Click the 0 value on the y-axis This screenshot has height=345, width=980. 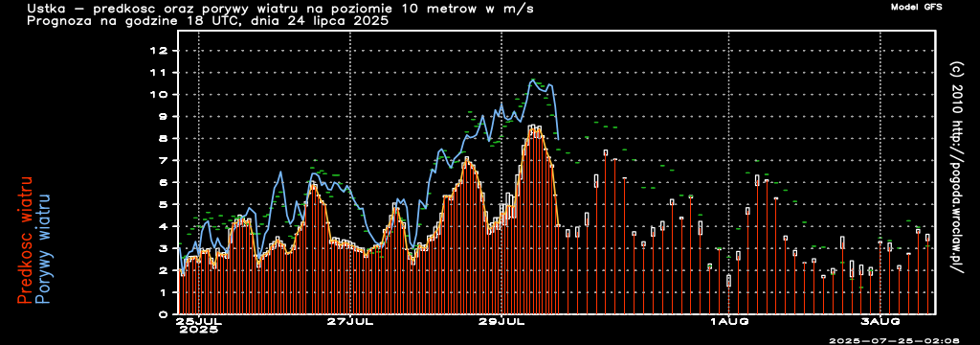165,315
